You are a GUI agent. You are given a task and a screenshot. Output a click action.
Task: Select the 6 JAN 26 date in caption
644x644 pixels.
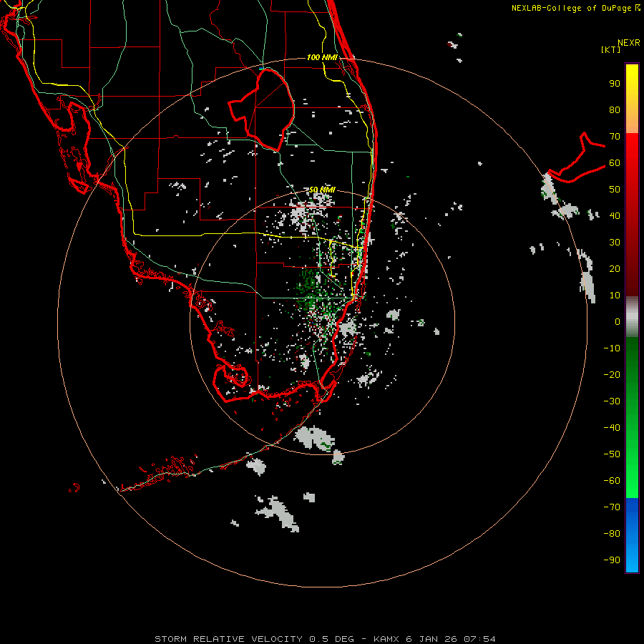(433, 639)
